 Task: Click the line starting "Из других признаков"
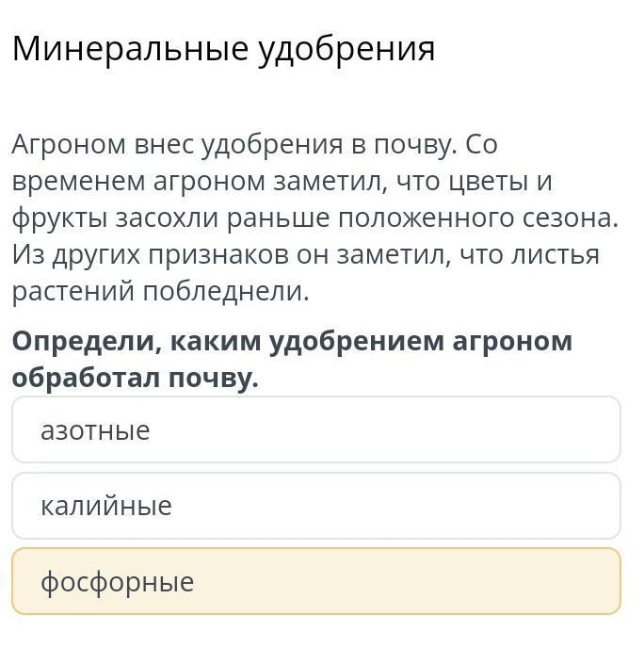coord(305,254)
